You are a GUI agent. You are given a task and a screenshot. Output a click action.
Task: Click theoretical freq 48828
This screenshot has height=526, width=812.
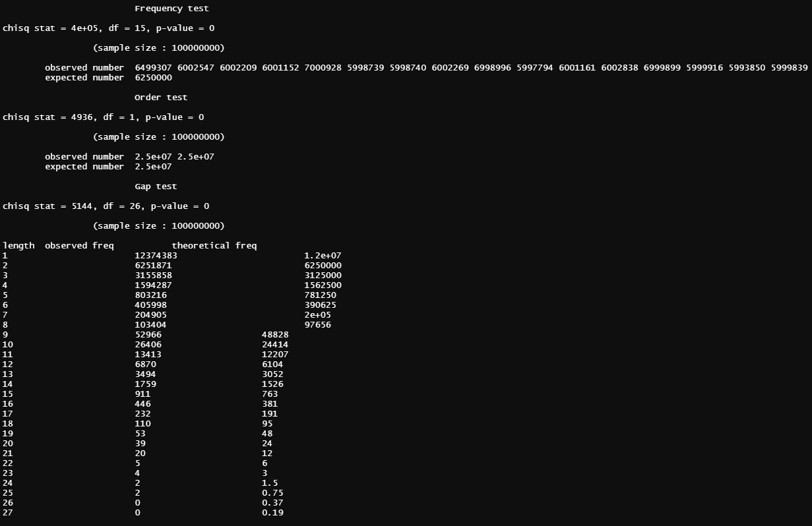pyautogui.click(x=275, y=335)
